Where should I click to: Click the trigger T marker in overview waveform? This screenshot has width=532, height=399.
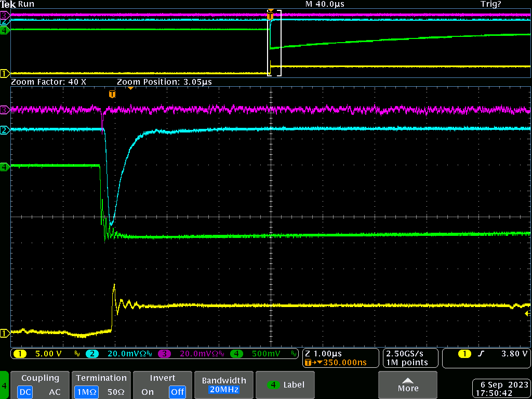270,16
